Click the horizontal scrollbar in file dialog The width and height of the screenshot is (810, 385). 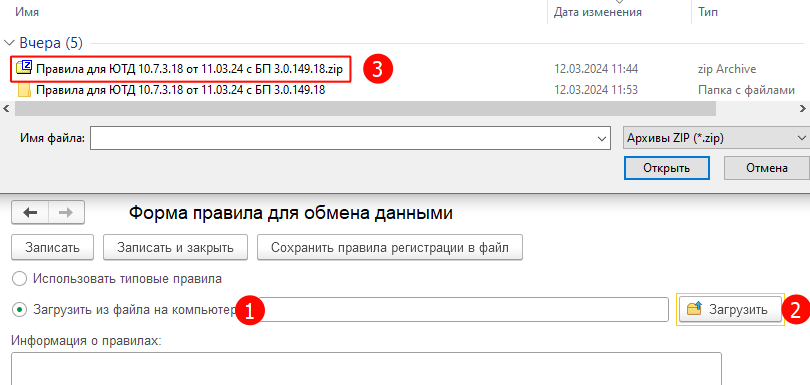click(x=365, y=109)
